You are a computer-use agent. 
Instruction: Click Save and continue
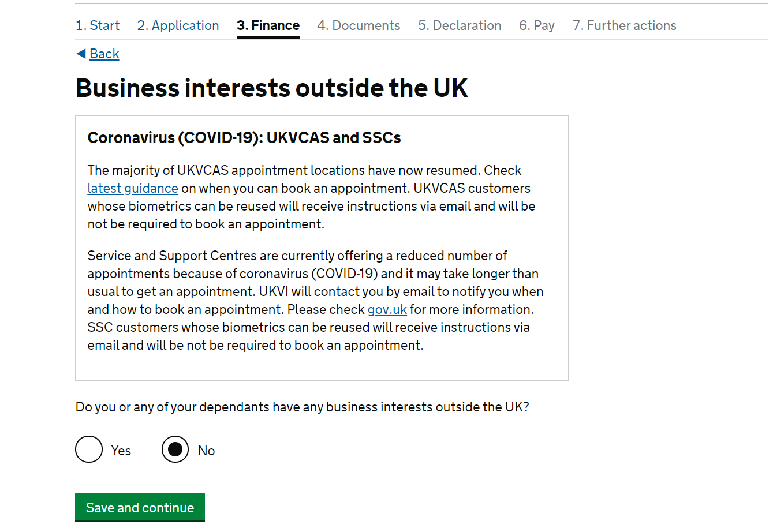pos(140,508)
